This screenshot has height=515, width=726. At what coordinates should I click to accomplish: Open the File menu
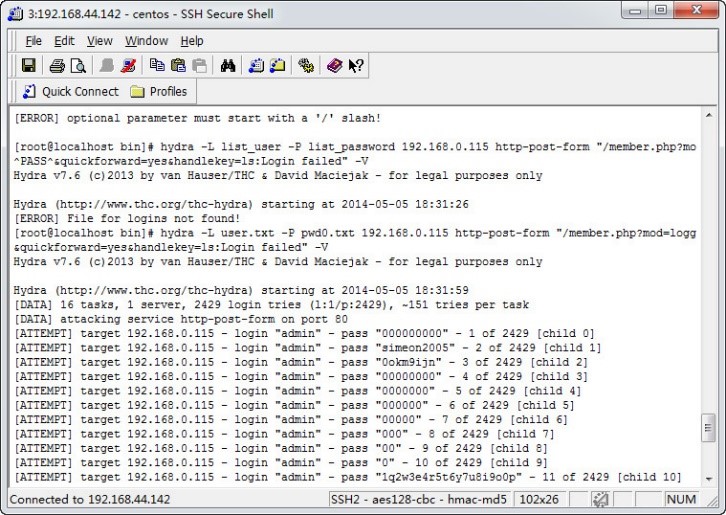coord(33,41)
